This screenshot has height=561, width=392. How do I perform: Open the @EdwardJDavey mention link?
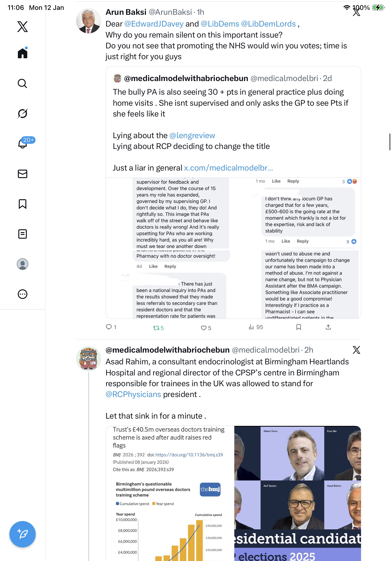(154, 24)
